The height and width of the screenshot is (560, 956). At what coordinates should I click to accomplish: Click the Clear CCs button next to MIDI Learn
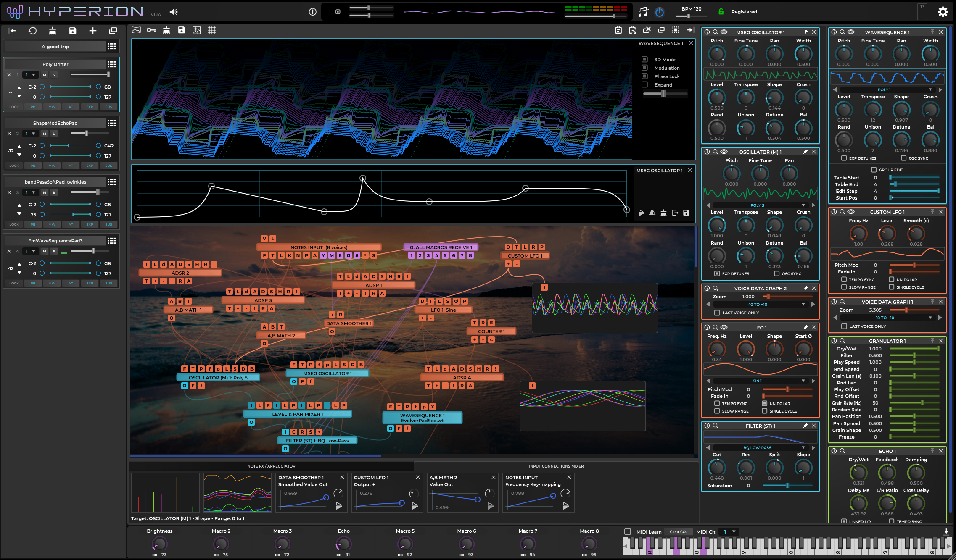click(679, 531)
